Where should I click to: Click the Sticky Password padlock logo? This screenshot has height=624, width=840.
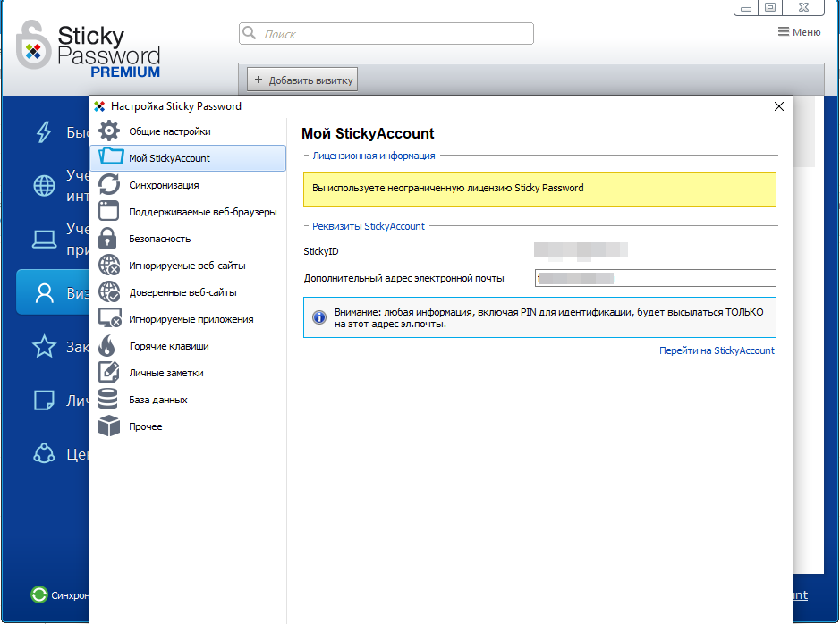pyautogui.click(x=34, y=45)
